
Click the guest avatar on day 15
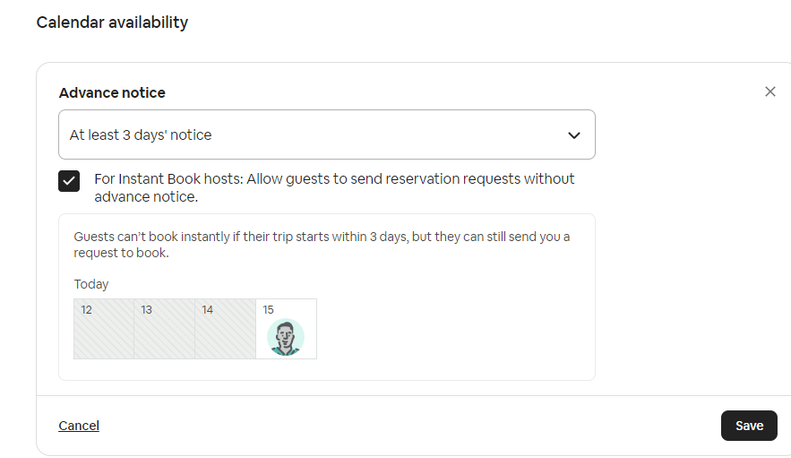pyautogui.click(x=286, y=338)
